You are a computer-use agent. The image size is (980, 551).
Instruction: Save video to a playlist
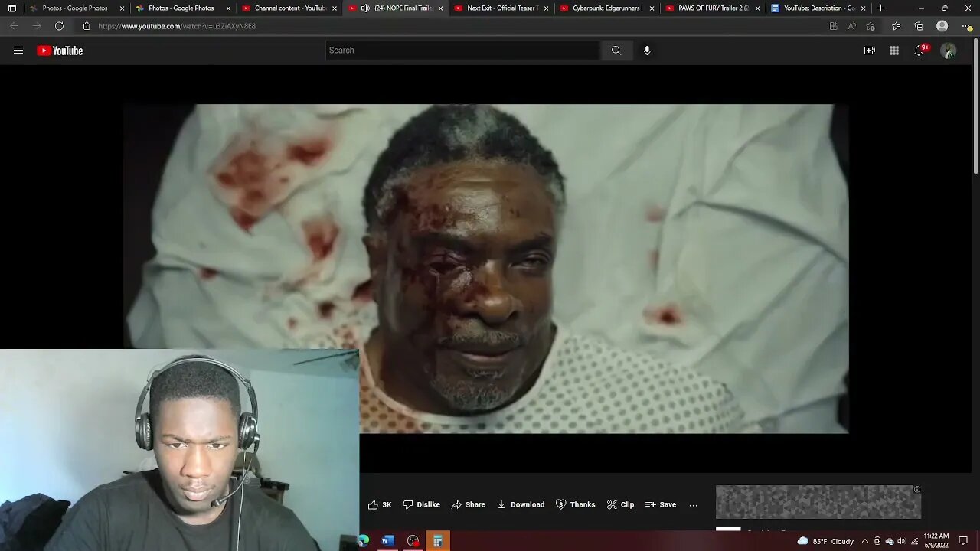[661, 504]
